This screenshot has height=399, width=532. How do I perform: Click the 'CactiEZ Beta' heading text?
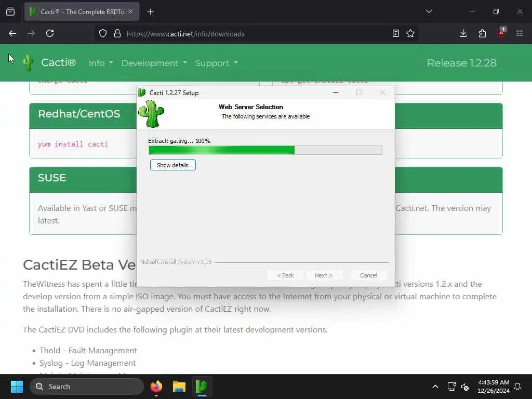point(79,265)
